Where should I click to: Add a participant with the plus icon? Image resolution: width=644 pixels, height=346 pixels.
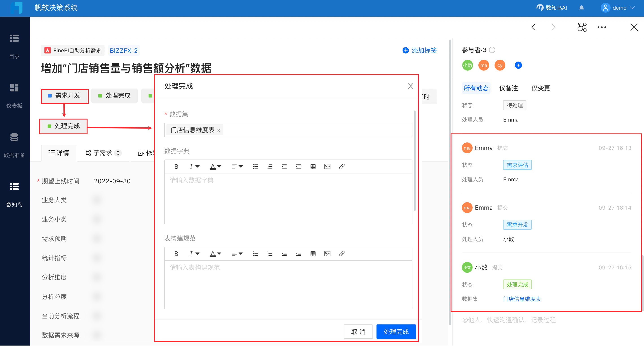click(518, 65)
